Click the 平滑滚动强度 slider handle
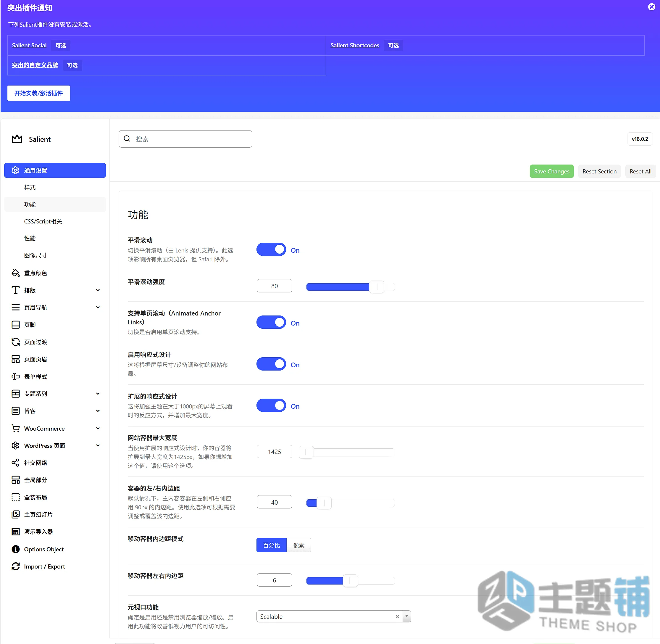The width and height of the screenshot is (660, 644). pos(376,287)
